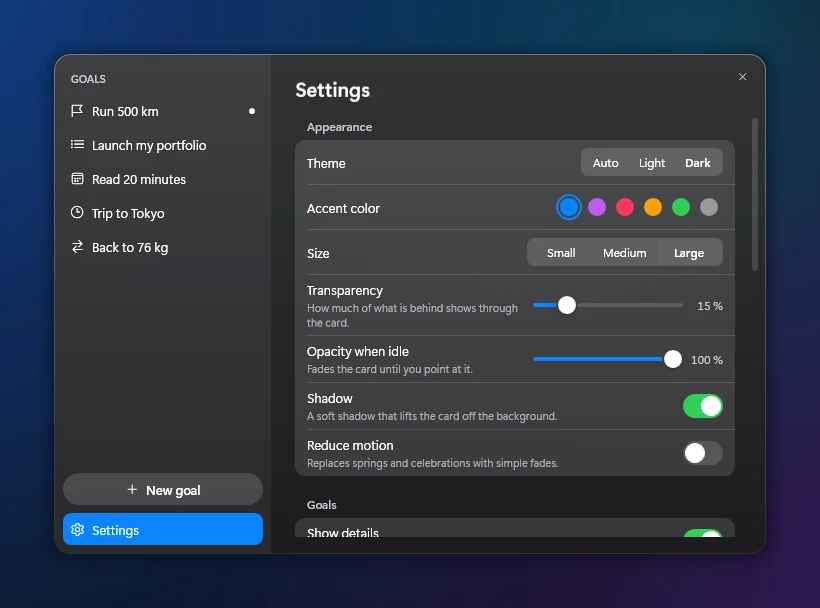
Task: Pick the blue accent color
Action: point(568,208)
